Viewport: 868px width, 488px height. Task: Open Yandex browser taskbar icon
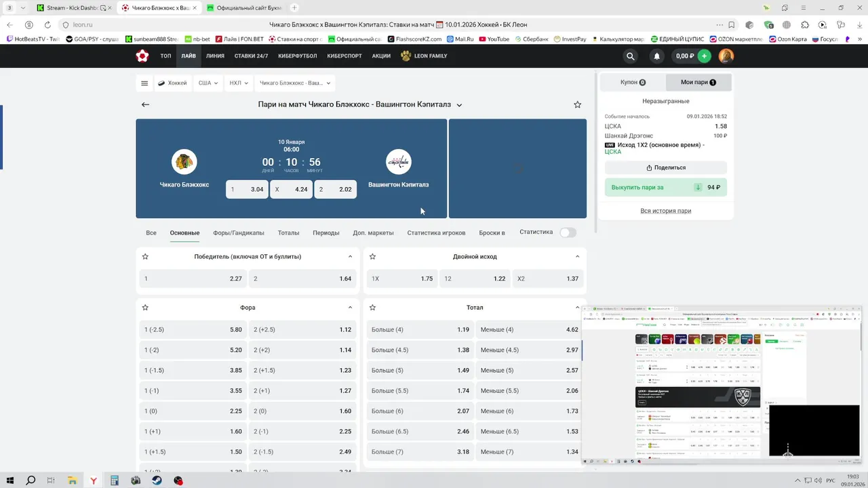(x=94, y=481)
